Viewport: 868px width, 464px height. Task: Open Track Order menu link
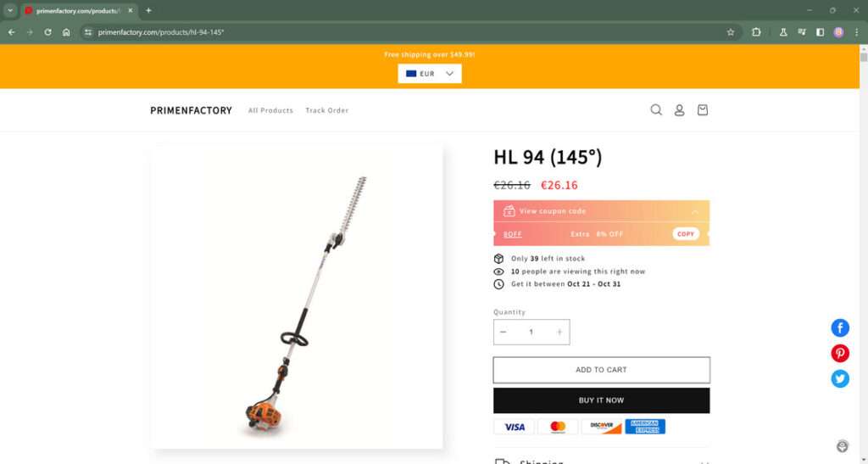pyautogui.click(x=327, y=110)
